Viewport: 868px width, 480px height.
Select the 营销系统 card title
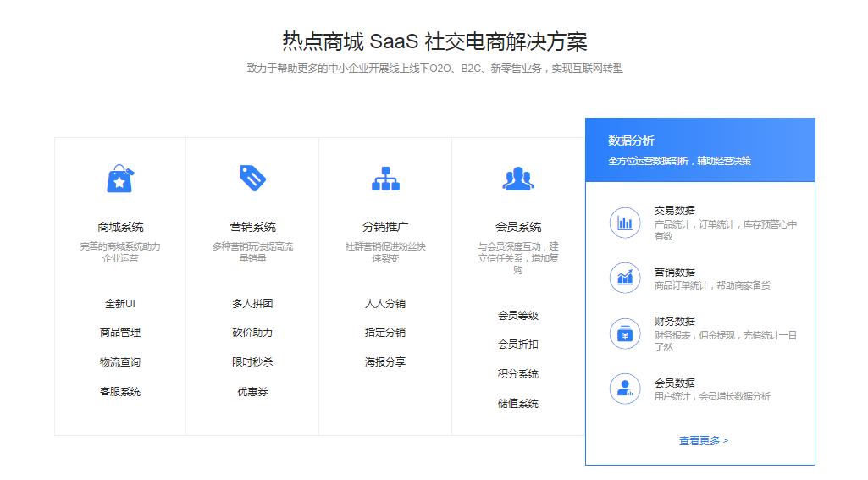(252, 227)
